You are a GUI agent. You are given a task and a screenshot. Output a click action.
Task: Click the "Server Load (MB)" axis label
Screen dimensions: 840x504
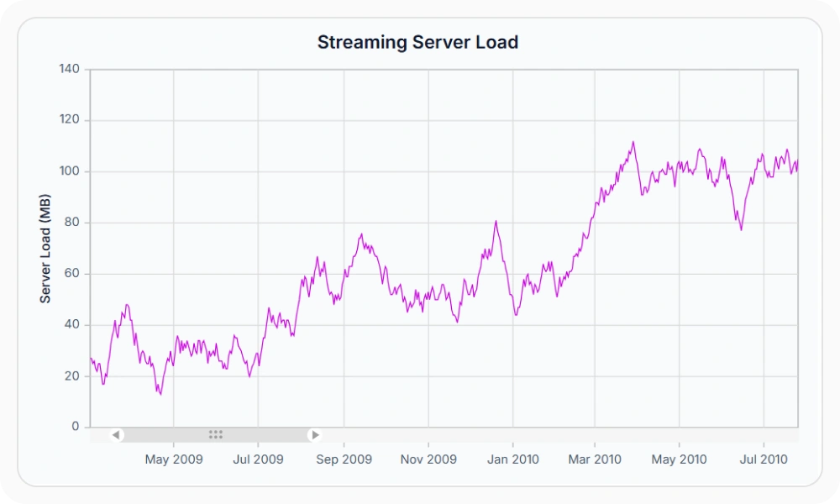tap(45, 249)
